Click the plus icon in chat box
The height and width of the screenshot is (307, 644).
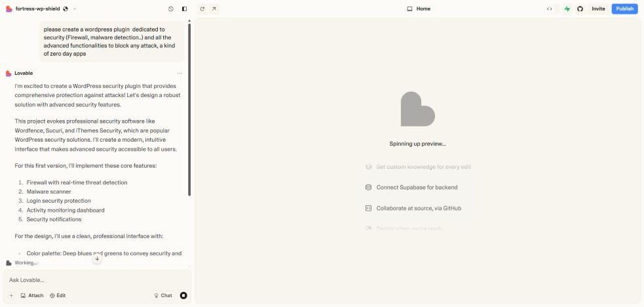point(12,295)
